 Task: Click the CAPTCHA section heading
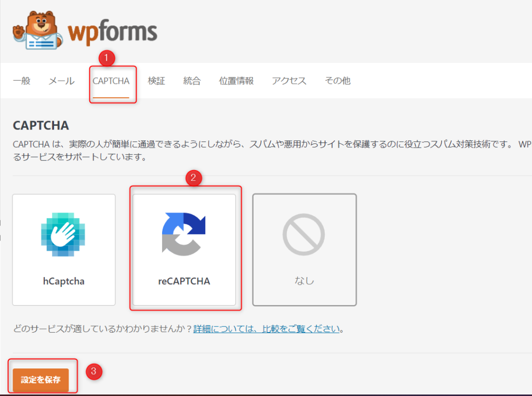tap(41, 126)
